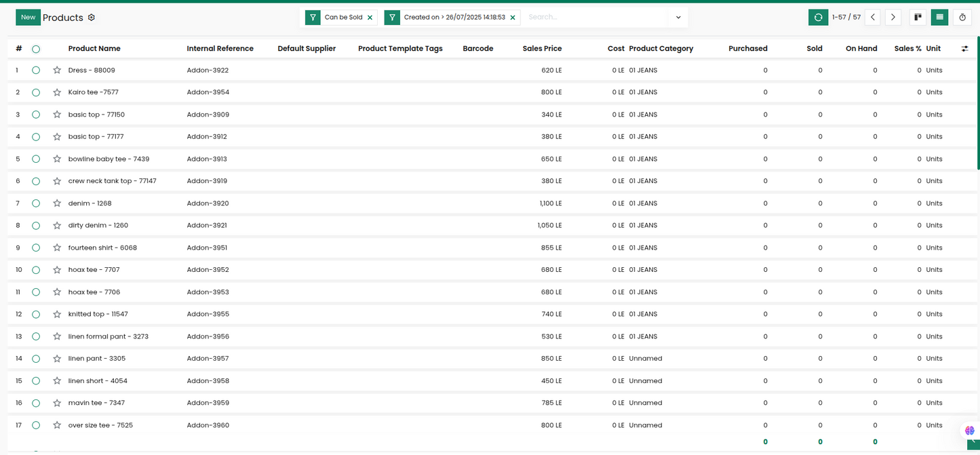This screenshot has height=455, width=980.
Task: Open the Products gear actions menu
Action: (92, 18)
